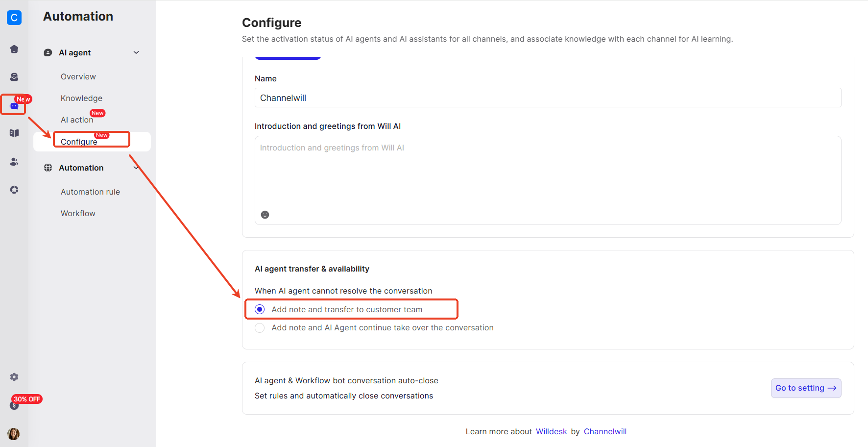The width and height of the screenshot is (868, 447).
Task: Open the contacts people icon in sidebar
Action: tap(14, 162)
